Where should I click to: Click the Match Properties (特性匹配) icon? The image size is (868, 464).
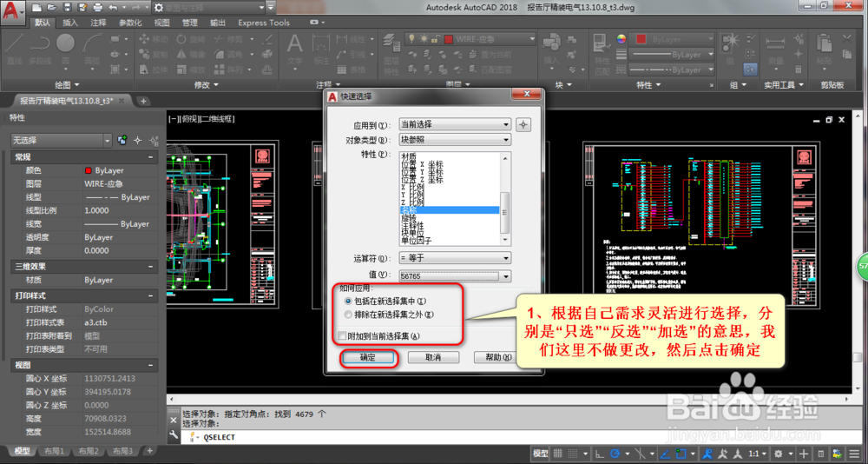pyautogui.click(x=602, y=55)
